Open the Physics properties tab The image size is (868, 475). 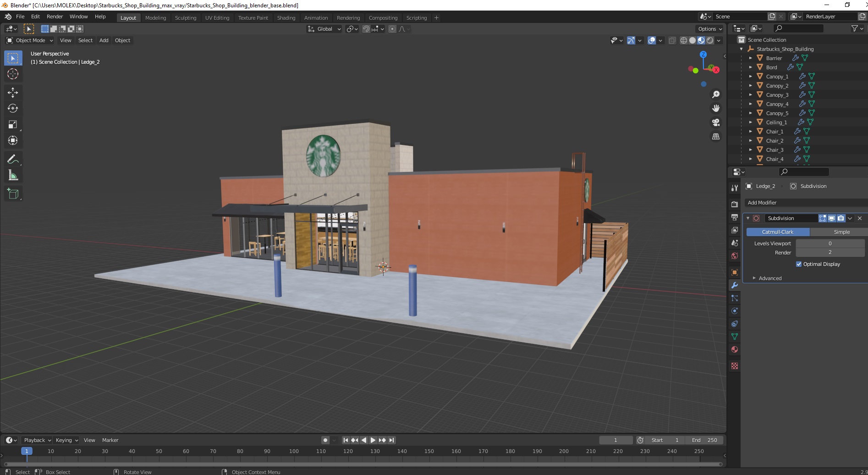(735, 311)
